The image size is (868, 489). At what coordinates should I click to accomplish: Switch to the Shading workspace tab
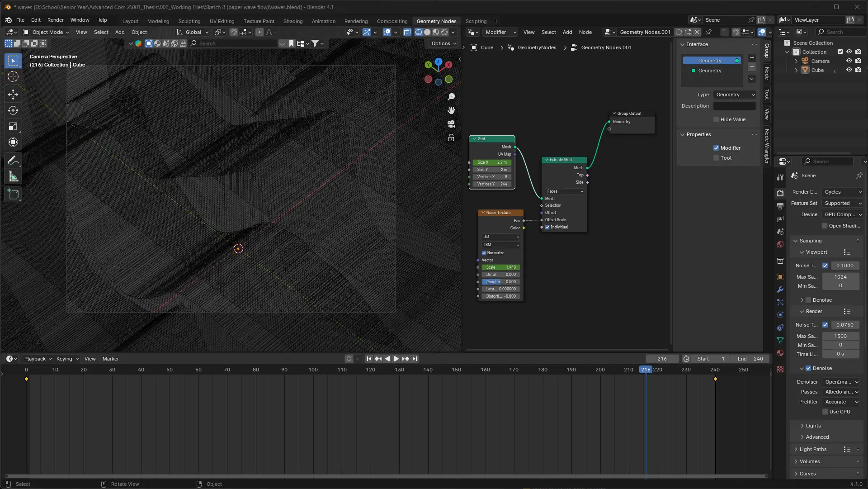pyautogui.click(x=292, y=21)
